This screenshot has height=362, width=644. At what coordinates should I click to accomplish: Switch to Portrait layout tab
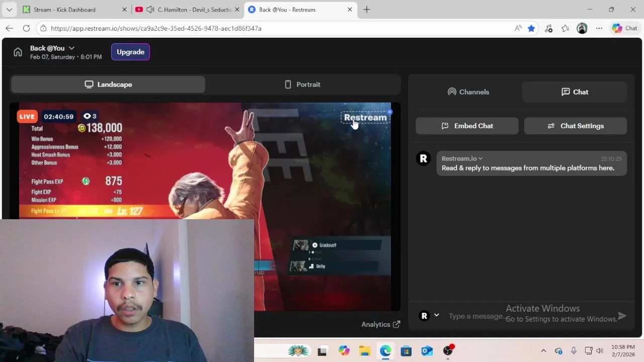tap(302, 84)
